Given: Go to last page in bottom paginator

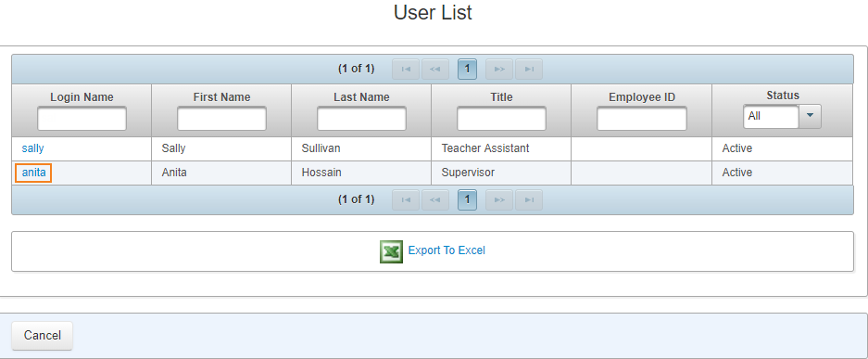Looking at the screenshot, I should tap(529, 200).
